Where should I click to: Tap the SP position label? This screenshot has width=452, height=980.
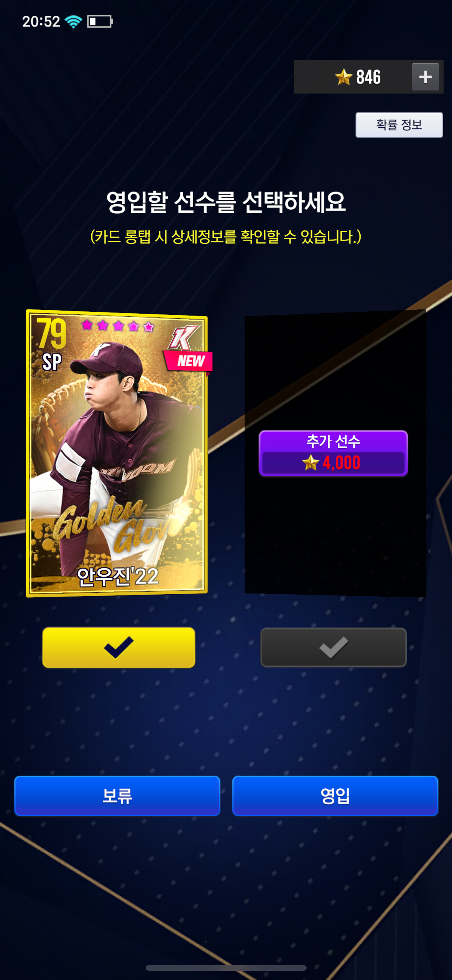52,362
